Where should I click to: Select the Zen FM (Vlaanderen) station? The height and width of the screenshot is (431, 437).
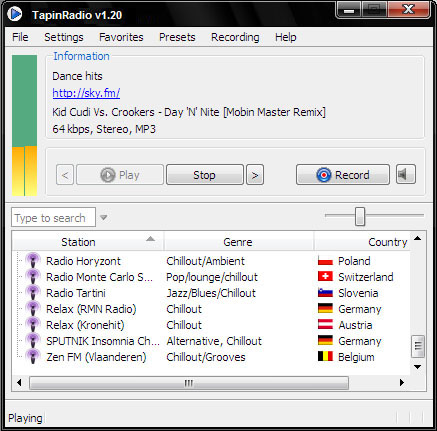click(96, 357)
